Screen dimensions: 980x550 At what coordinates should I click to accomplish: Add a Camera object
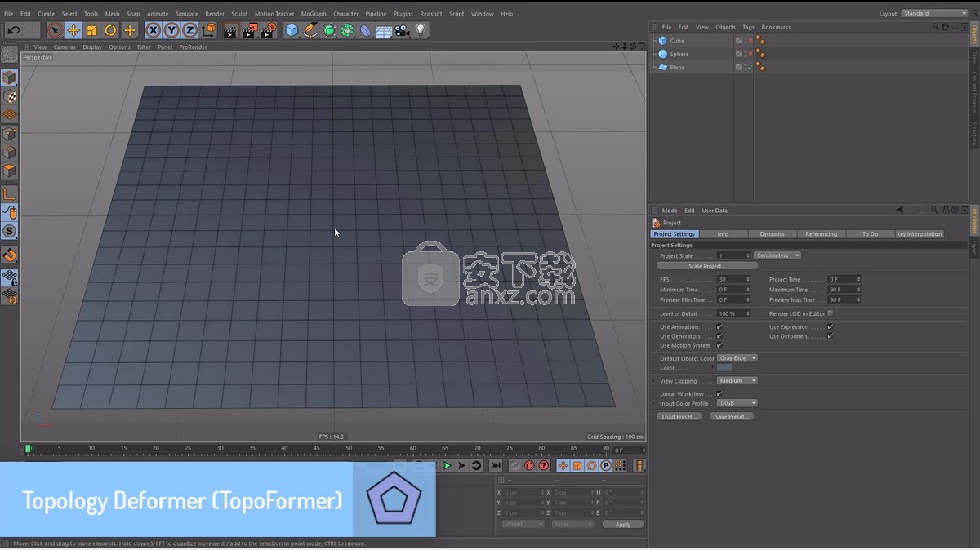(402, 30)
